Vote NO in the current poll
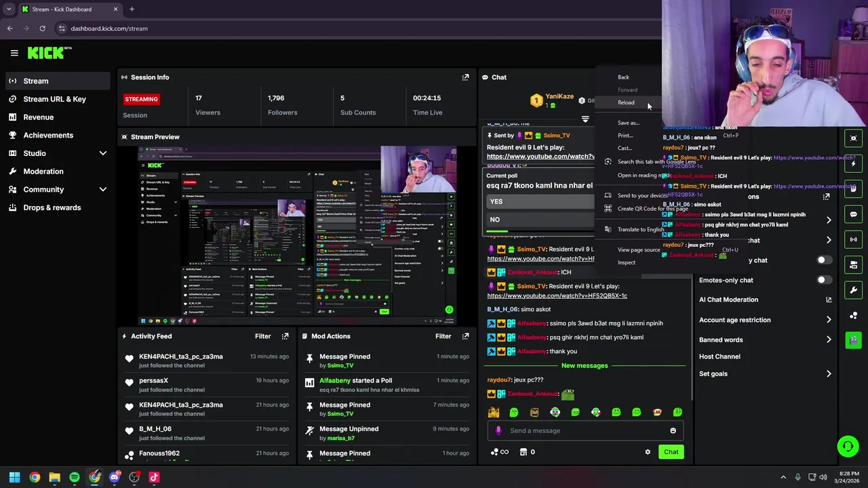Screen dimensions: 868x488 (x=540, y=220)
